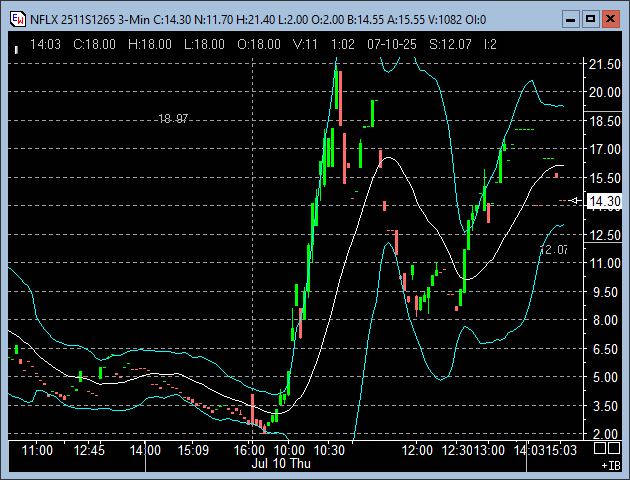Click the 3.50 price axis label
This screenshot has width=630, height=480.
point(606,406)
